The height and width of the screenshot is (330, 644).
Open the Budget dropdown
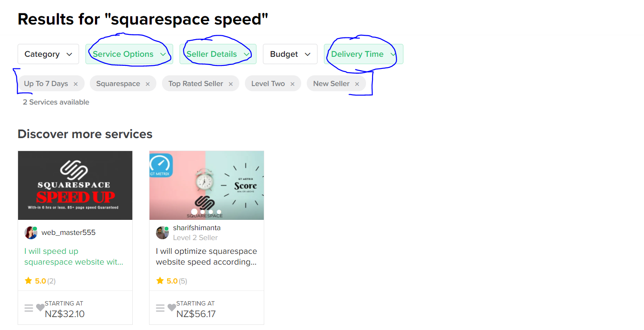(x=290, y=54)
